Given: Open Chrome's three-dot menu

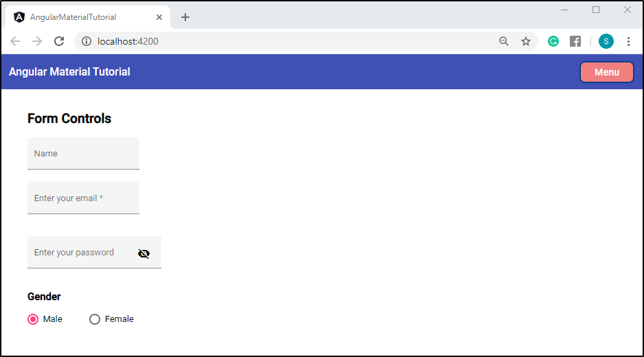Looking at the screenshot, I should click(628, 41).
